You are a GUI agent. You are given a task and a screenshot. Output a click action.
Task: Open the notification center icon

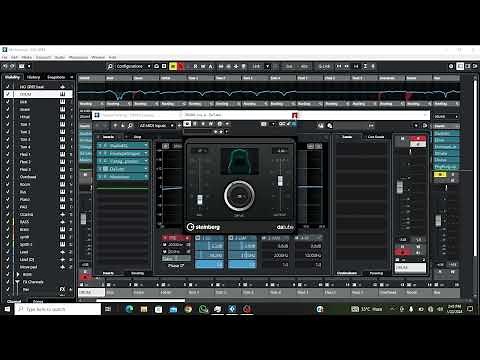coord(470,309)
